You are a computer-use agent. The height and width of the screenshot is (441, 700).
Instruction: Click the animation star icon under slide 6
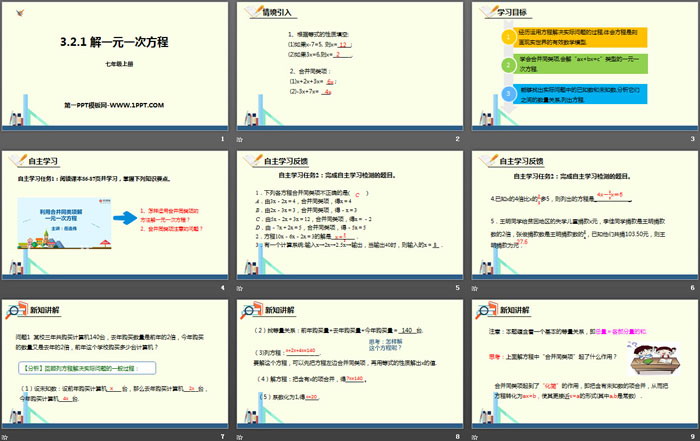coord(475,288)
